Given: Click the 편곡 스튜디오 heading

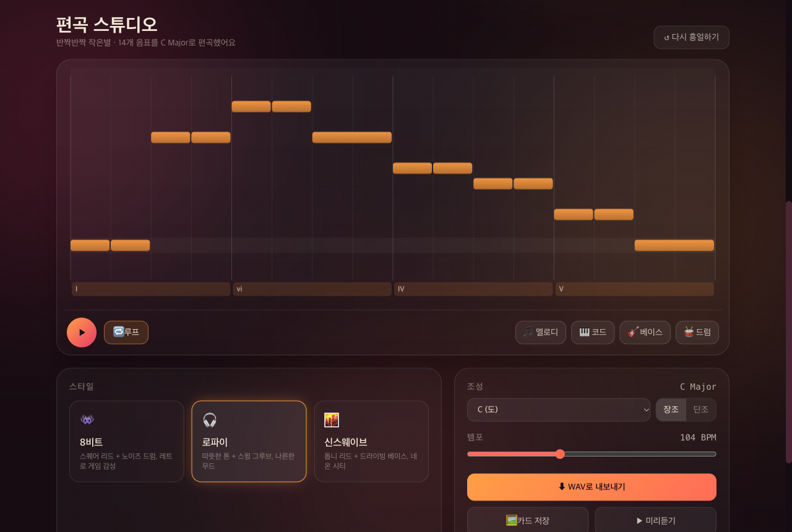Looking at the screenshot, I should click(106, 25).
